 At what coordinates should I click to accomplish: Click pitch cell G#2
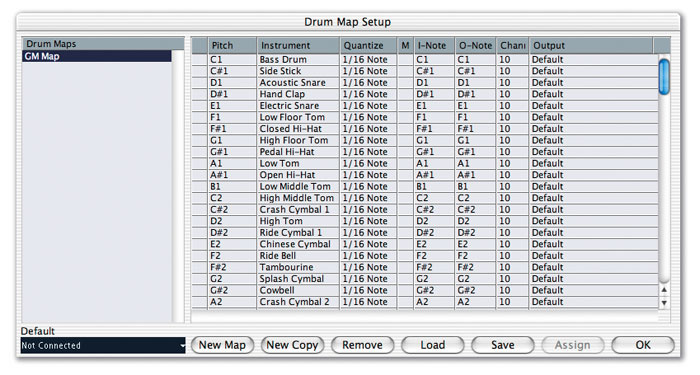point(232,291)
